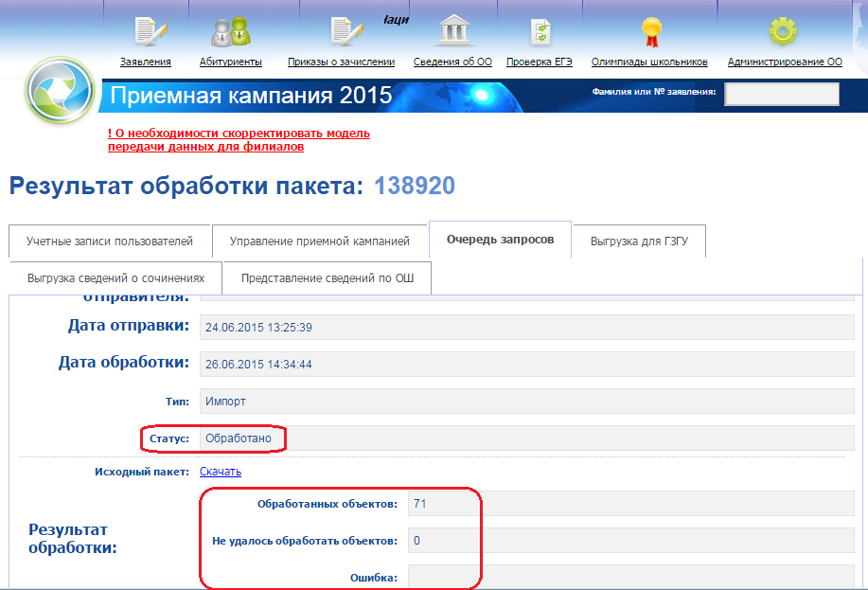868x590 pixels.
Task: Open the Выгрузка для ГЗГУ tab
Action: click(x=639, y=241)
